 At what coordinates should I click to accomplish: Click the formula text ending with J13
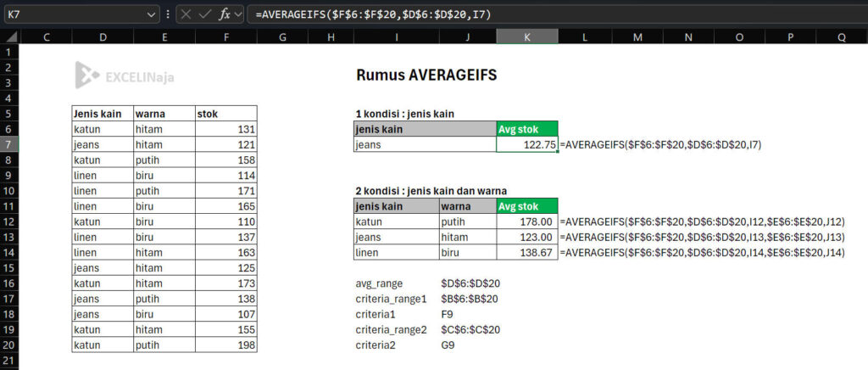click(x=703, y=238)
